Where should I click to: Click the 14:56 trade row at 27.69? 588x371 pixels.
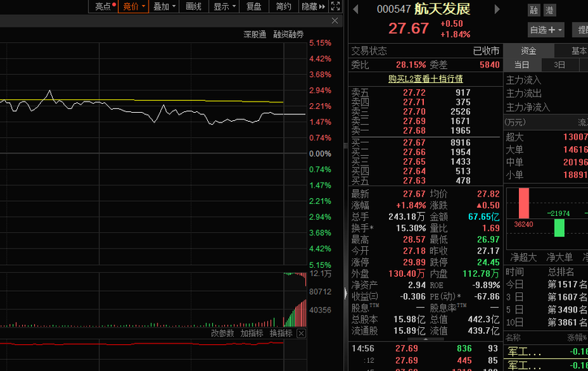point(425,349)
